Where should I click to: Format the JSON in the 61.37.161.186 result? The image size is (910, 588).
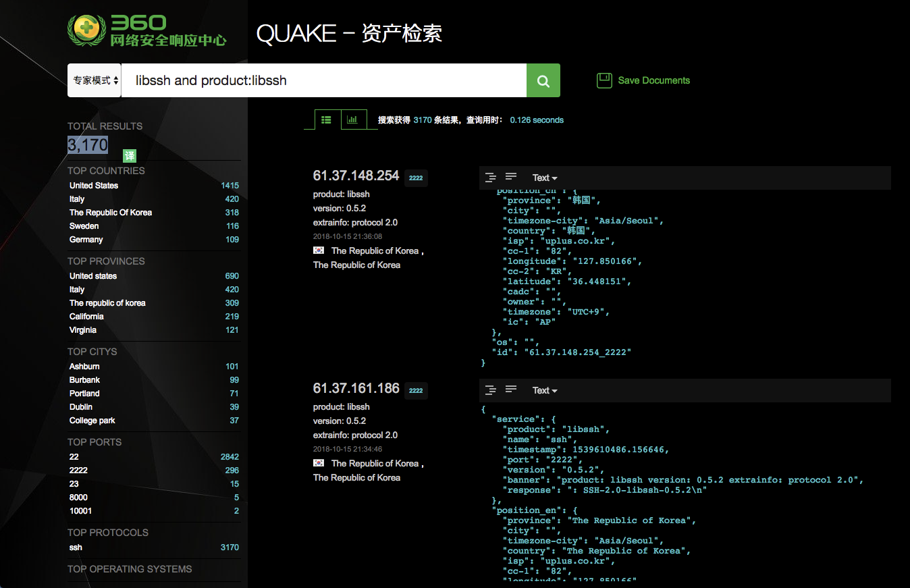[x=491, y=390]
